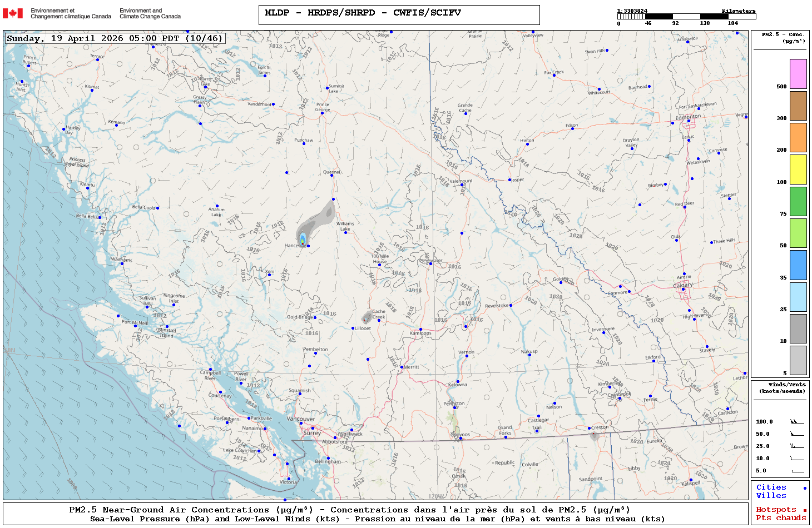Click the Canada flag logo

pyautogui.click(x=13, y=13)
